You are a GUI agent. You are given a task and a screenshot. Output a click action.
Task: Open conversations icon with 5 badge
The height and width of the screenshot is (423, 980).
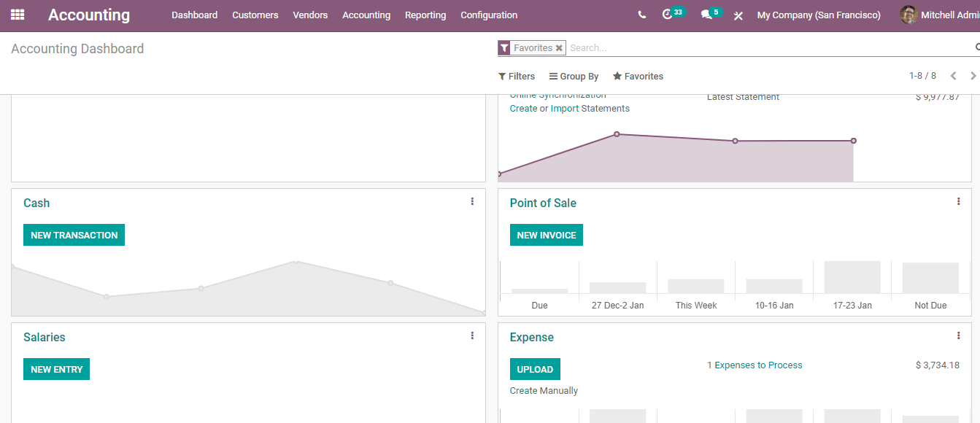click(711, 14)
